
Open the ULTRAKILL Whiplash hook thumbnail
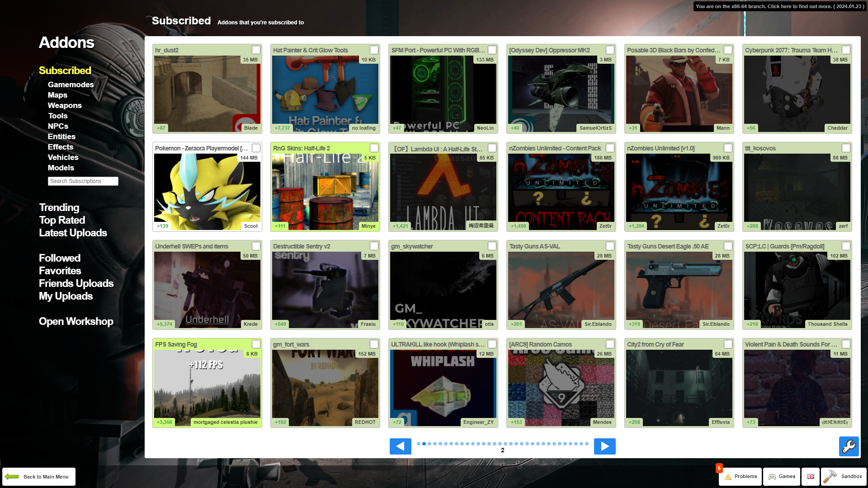pos(443,388)
